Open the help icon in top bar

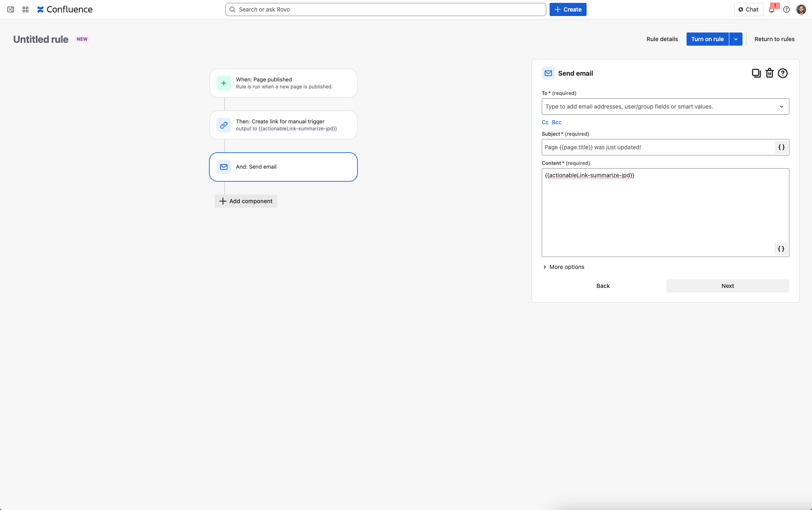pyautogui.click(x=786, y=9)
